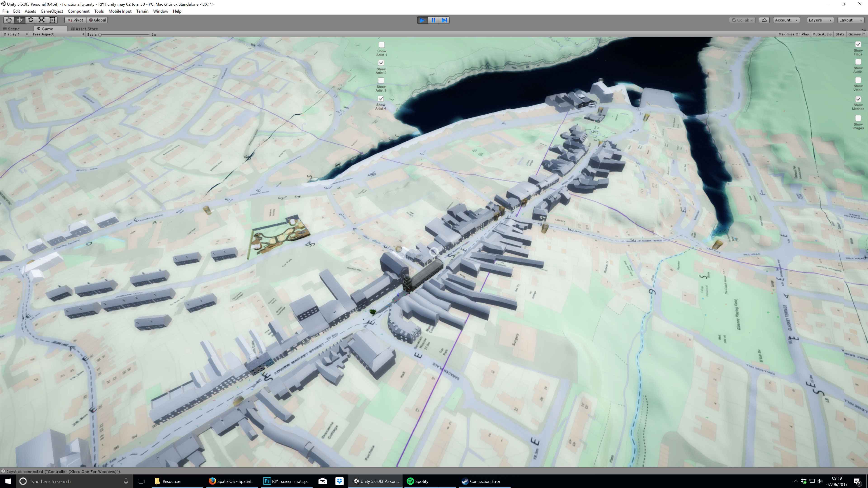Pause the running game
Screen dimensions: 868x488
(x=433, y=20)
